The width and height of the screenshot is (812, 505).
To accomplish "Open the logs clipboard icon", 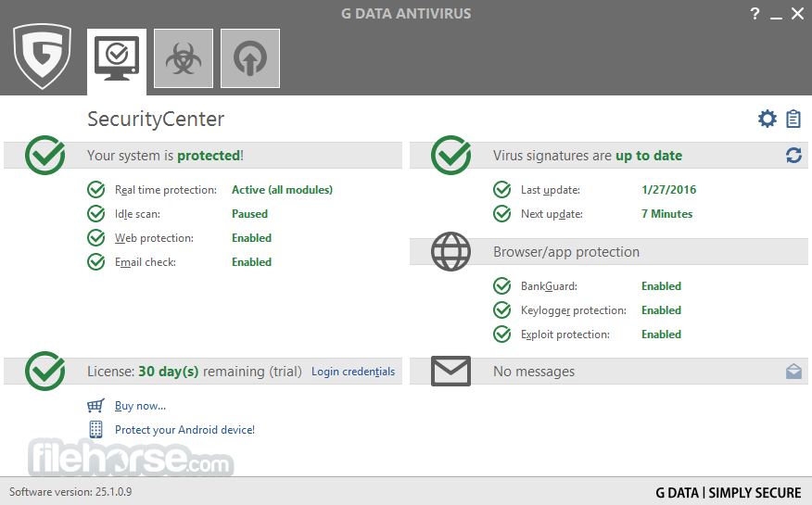I will pos(793,119).
